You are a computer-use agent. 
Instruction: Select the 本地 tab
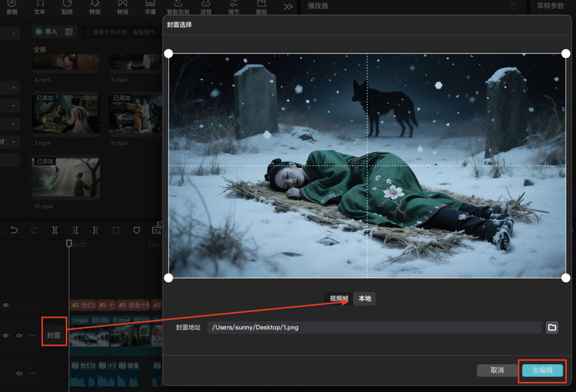pyautogui.click(x=365, y=299)
